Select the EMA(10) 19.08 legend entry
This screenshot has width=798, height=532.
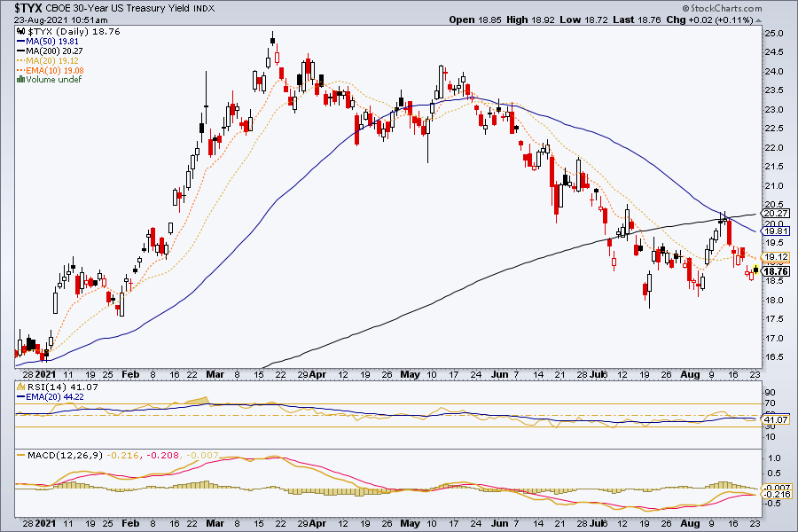pyautogui.click(x=51, y=70)
